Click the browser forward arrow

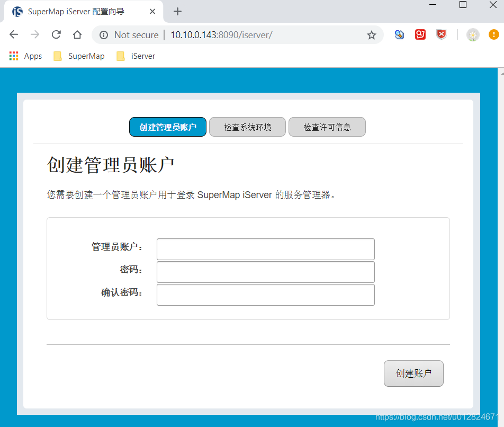click(35, 34)
